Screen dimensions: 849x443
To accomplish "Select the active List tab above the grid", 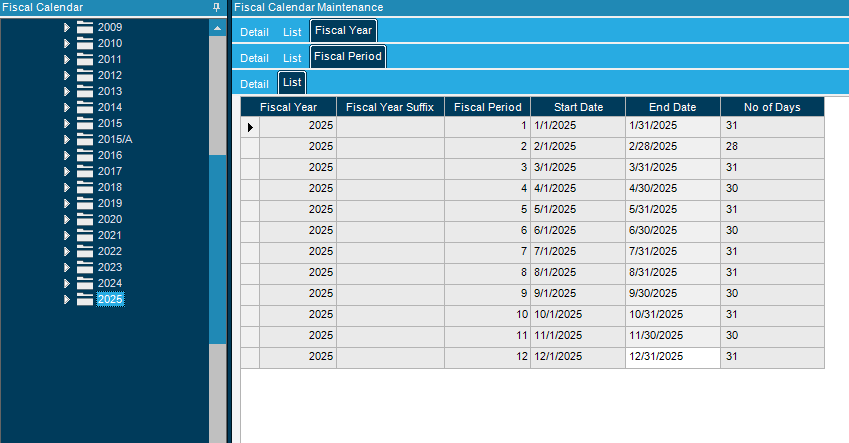I will pos(292,83).
